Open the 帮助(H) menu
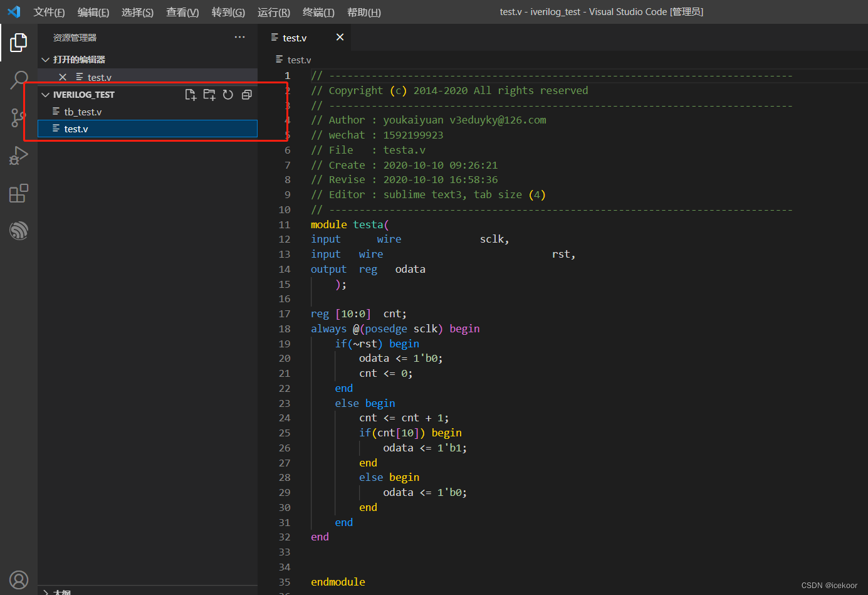 tap(363, 12)
